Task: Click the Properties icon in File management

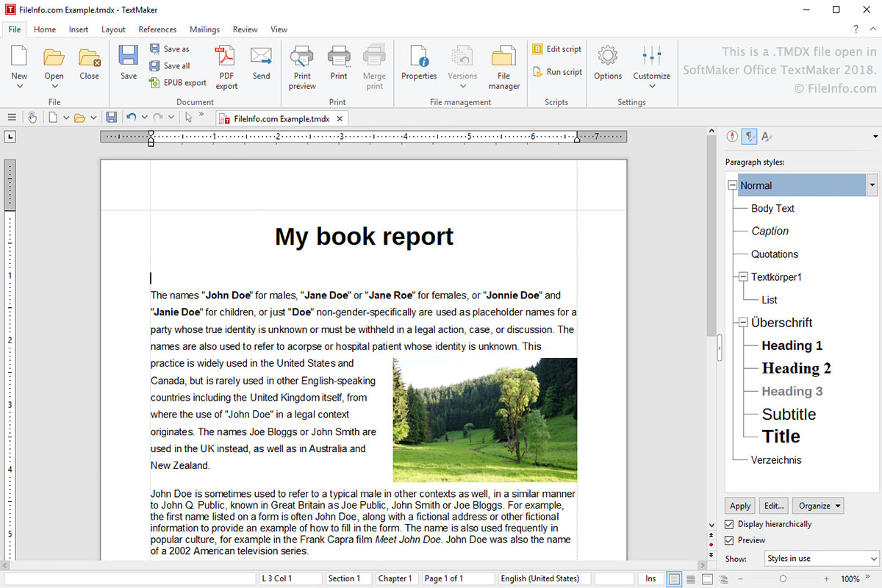Action: click(419, 57)
